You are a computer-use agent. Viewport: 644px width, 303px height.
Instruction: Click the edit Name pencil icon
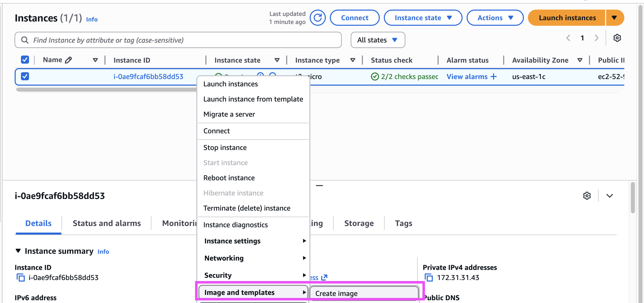tap(68, 60)
